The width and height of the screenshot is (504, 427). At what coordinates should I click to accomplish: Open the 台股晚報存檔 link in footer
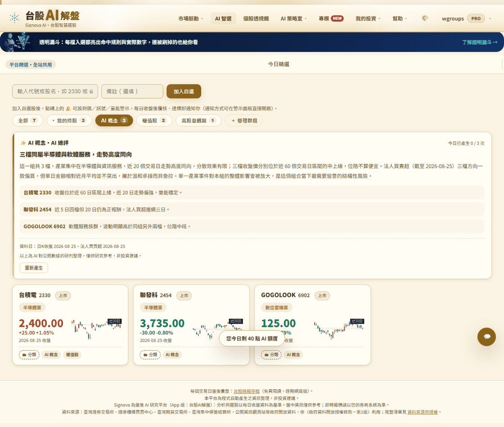247,391
